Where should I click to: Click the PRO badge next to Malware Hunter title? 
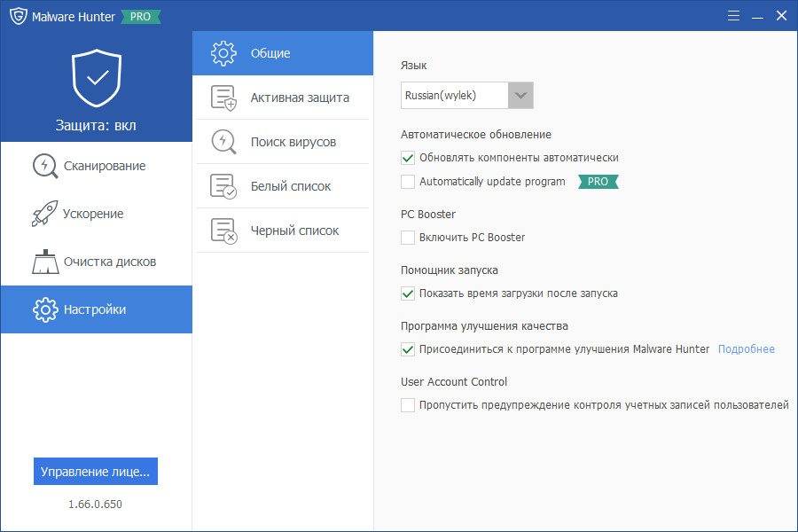point(140,17)
